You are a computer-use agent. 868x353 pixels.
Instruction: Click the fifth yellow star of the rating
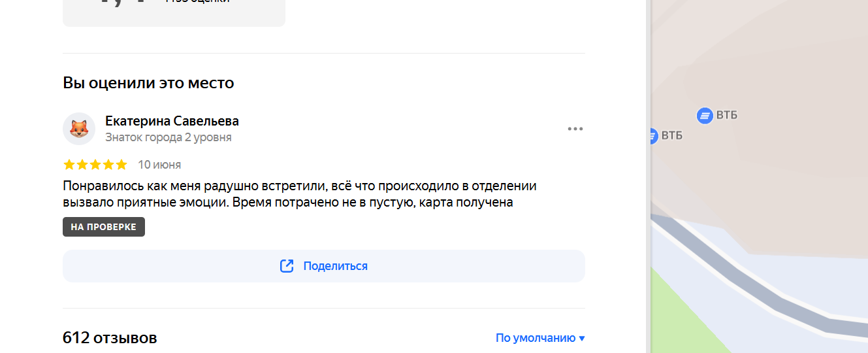(x=121, y=164)
